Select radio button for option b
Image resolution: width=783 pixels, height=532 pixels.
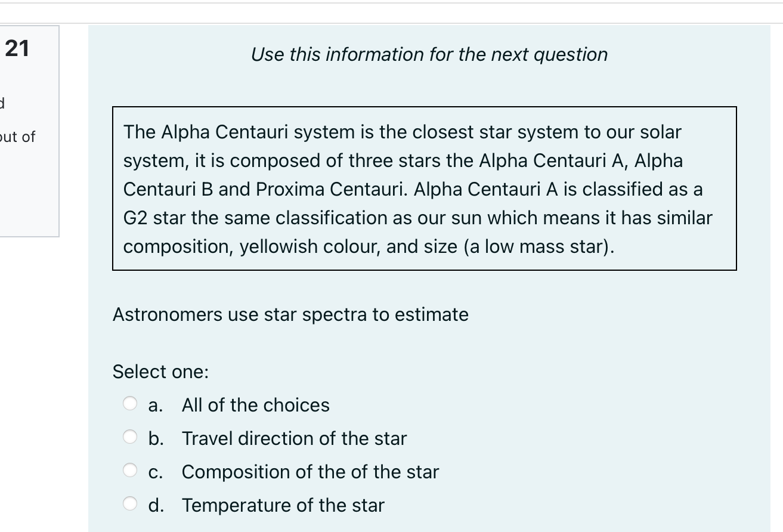point(131,438)
